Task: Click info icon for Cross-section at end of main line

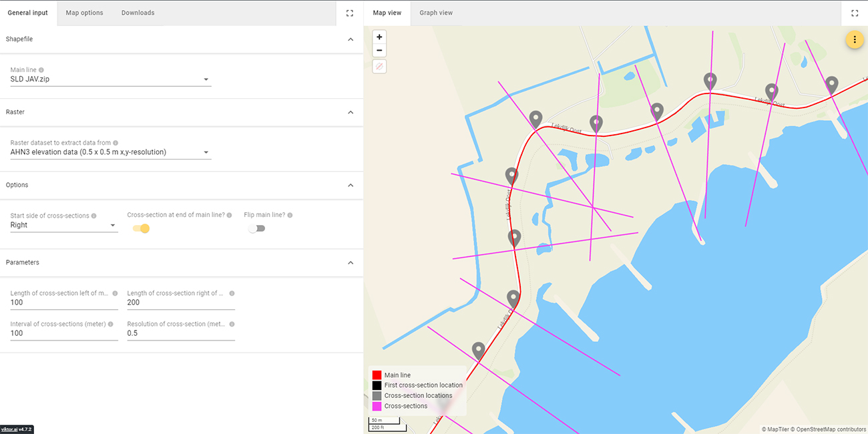Action: [229, 215]
